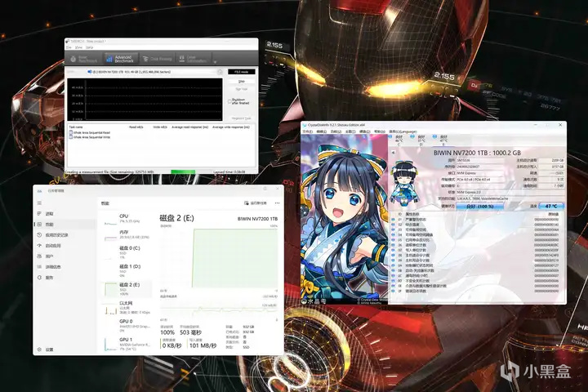Screen dimensions: 588x392
Task: Switch to Basic Benchmark tab in TxBENCH
Action: [x=83, y=59]
